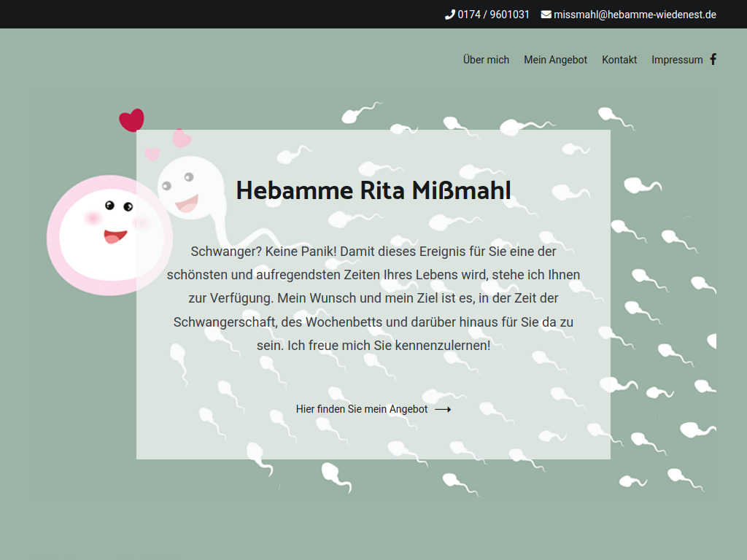Click the phone number 0174 / 9601031

click(493, 14)
